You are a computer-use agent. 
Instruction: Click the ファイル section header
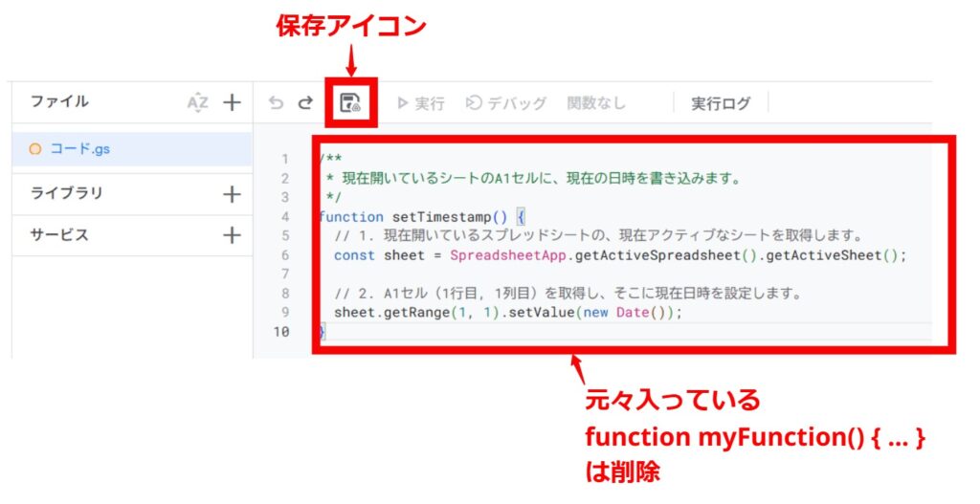tap(59, 101)
